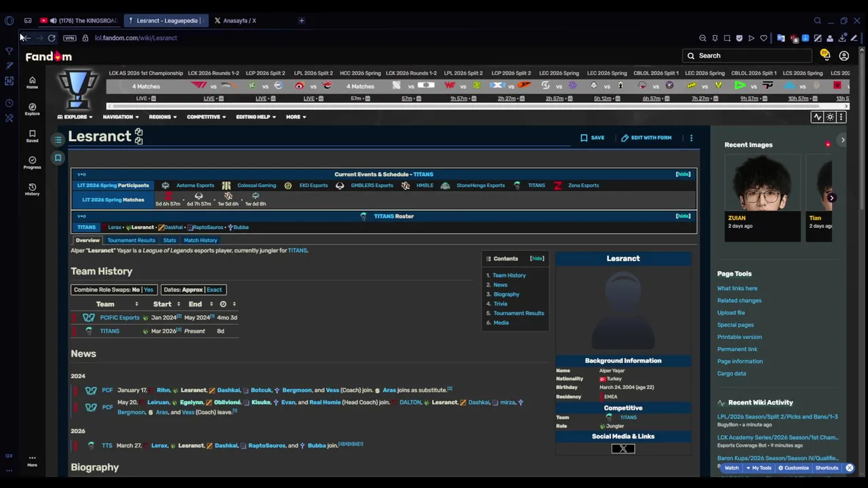This screenshot has width=868, height=488.
Task: Switch to the YouTube KINGSROAD browser tab
Action: (78, 20)
